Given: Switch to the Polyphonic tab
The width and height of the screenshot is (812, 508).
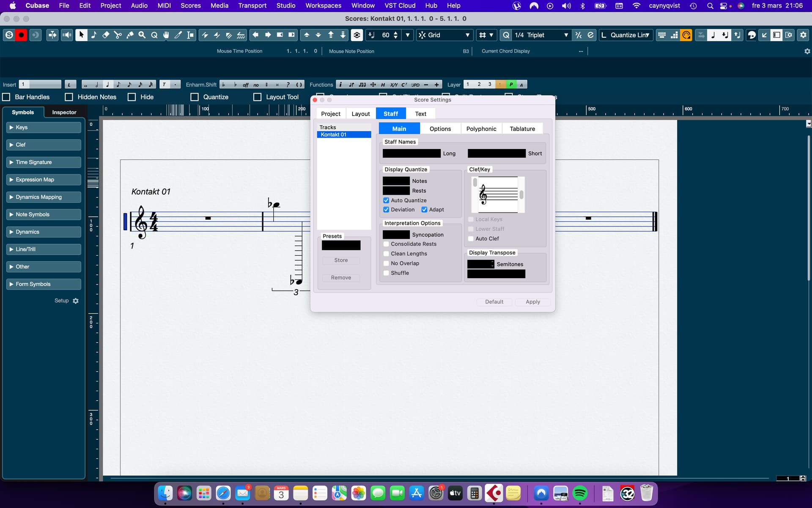Looking at the screenshot, I should 481,129.
